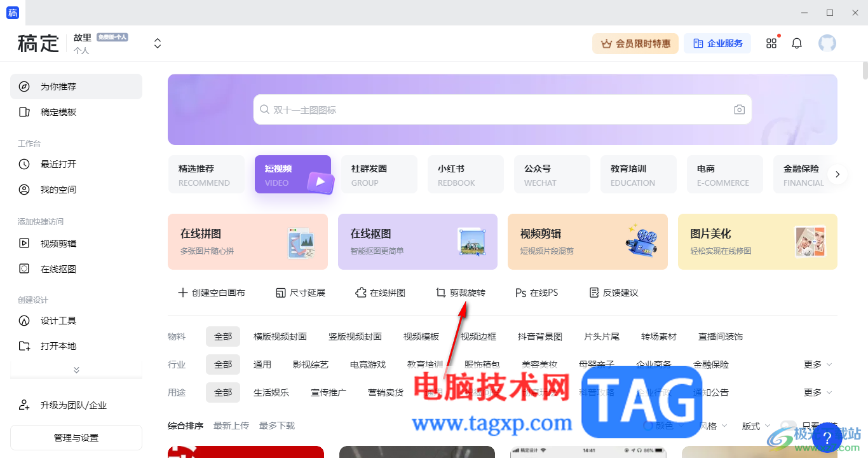The height and width of the screenshot is (458, 868).
Task: Open the 在线抠图 feature card
Action: pos(417,242)
